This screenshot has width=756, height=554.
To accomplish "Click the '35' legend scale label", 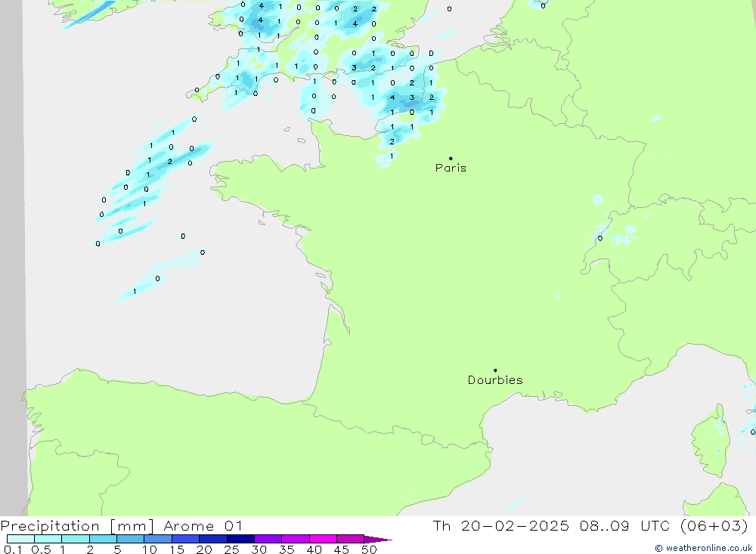I will click(x=287, y=549).
